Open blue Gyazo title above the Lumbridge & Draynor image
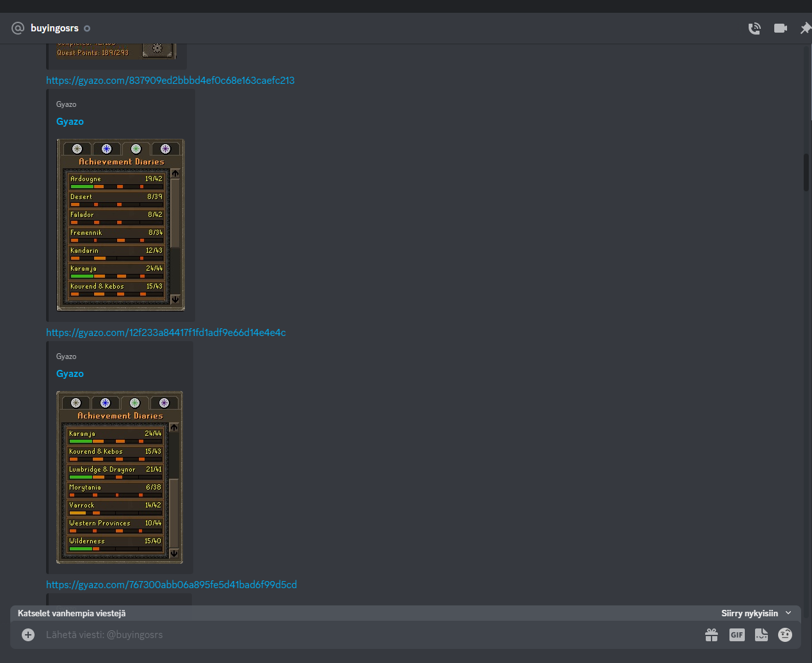This screenshot has height=663, width=812. pyautogui.click(x=70, y=374)
